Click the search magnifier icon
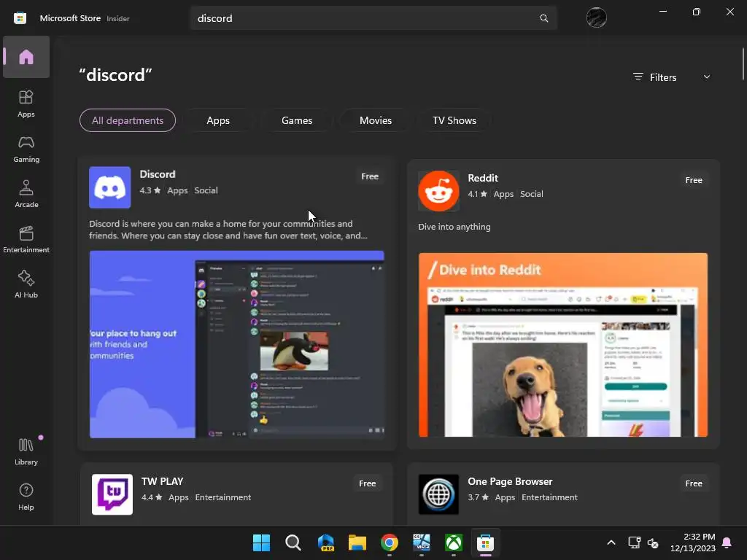The height and width of the screenshot is (560, 747). pyautogui.click(x=543, y=18)
